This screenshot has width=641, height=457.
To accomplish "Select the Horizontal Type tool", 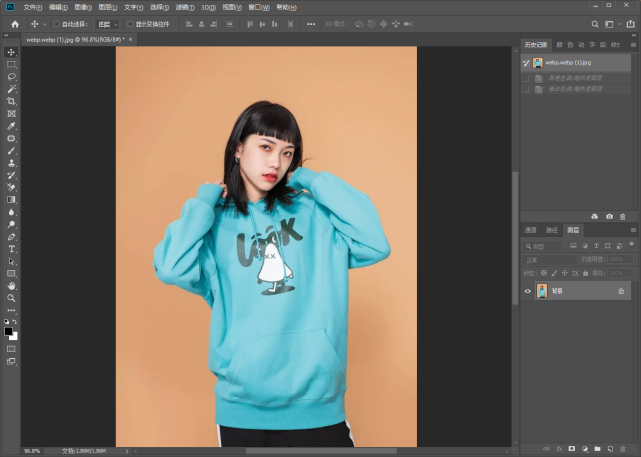I will (11, 249).
